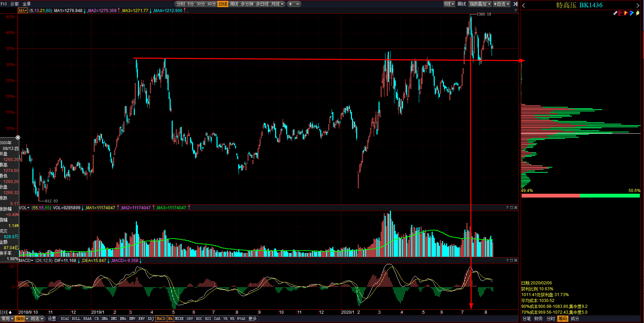Go to previous sector with left arrow
The image size is (644, 323).
[524, 5]
